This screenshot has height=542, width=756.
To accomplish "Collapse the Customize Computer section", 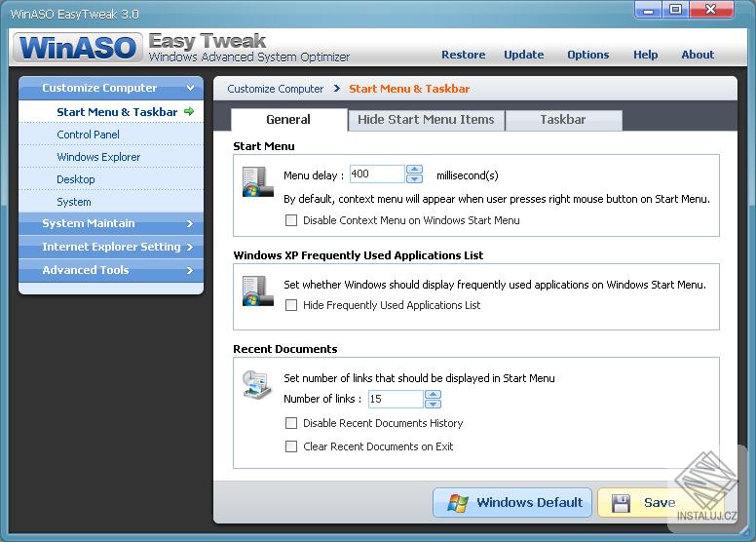I will point(111,88).
